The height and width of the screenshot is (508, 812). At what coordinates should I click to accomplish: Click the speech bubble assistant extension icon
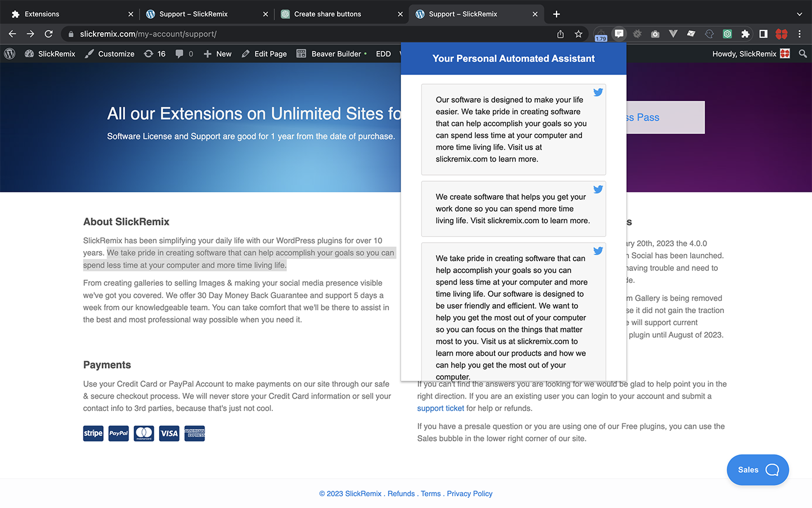coord(619,34)
